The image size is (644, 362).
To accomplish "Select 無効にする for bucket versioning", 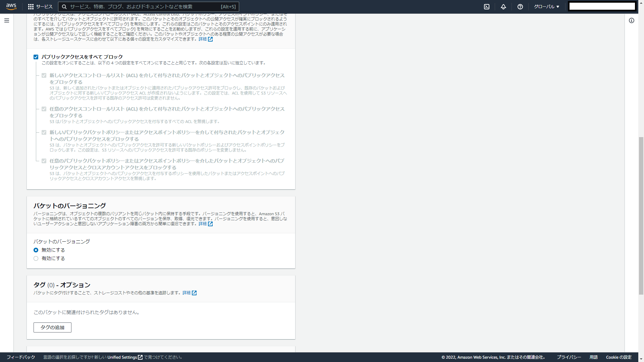I will 36,250.
